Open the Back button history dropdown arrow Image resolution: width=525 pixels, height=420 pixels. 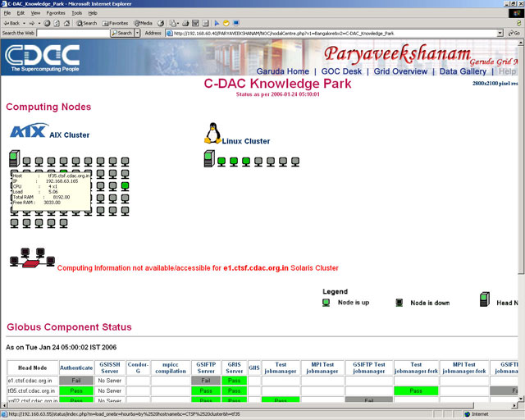pos(25,23)
